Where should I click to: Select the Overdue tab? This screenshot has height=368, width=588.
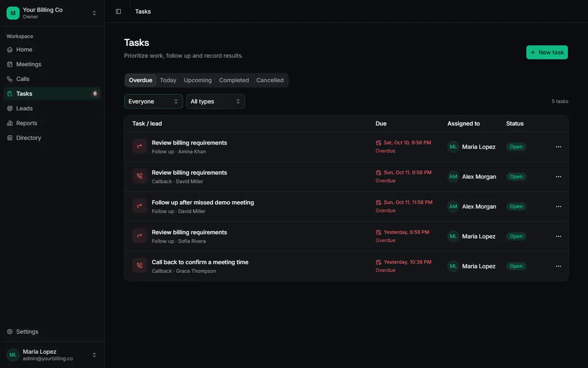click(x=141, y=80)
